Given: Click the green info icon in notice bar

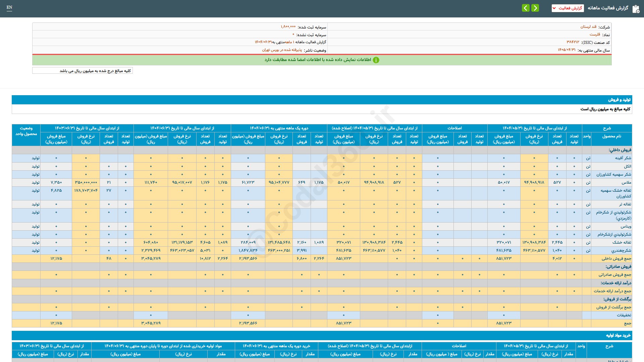Looking at the screenshot, I should tap(376, 60).
